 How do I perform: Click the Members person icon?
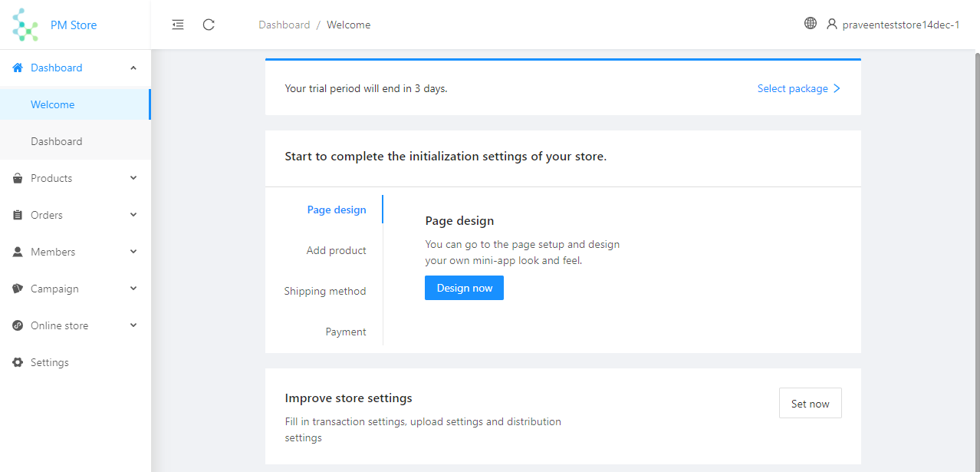[x=18, y=252]
